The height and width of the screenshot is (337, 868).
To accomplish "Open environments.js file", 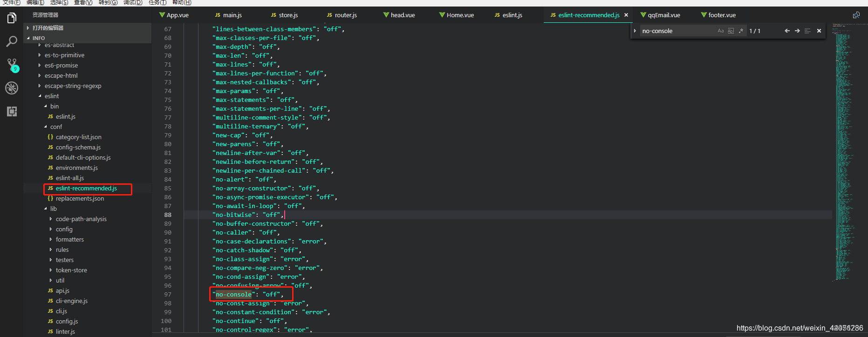I will [x=76, y=168].
